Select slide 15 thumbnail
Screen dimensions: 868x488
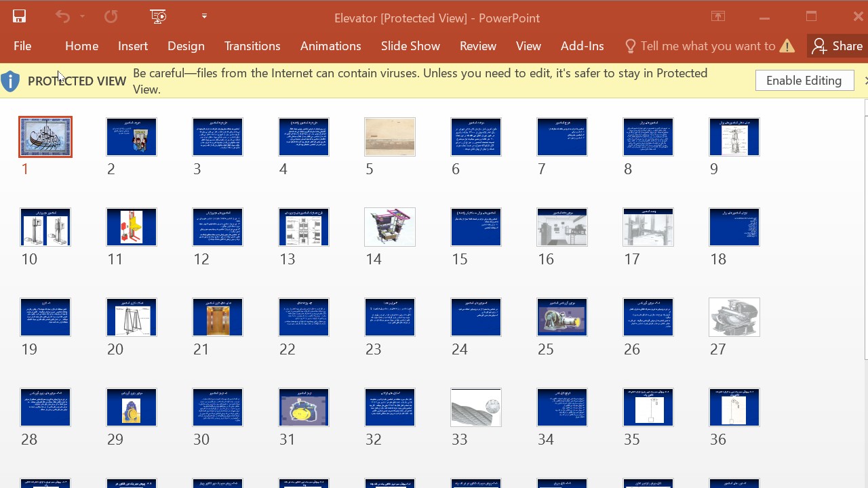click(476, 227)
